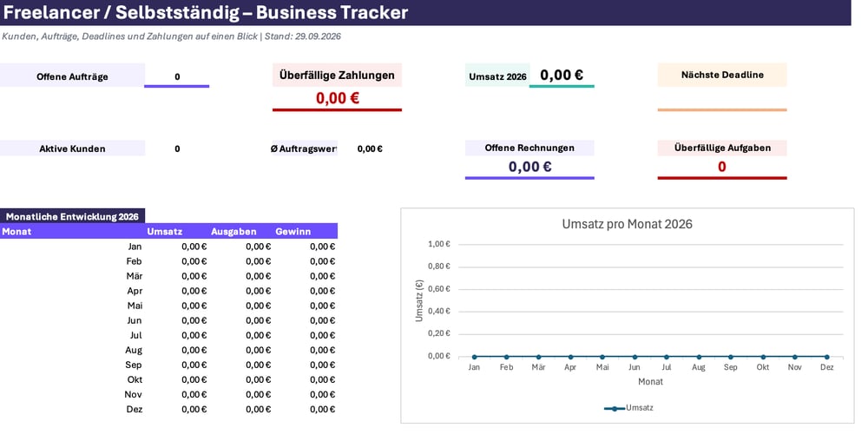Click the red Überfällige Zahlungen amount '0,00 €'
The image size is (868, 441).
(x=337, y=98)
